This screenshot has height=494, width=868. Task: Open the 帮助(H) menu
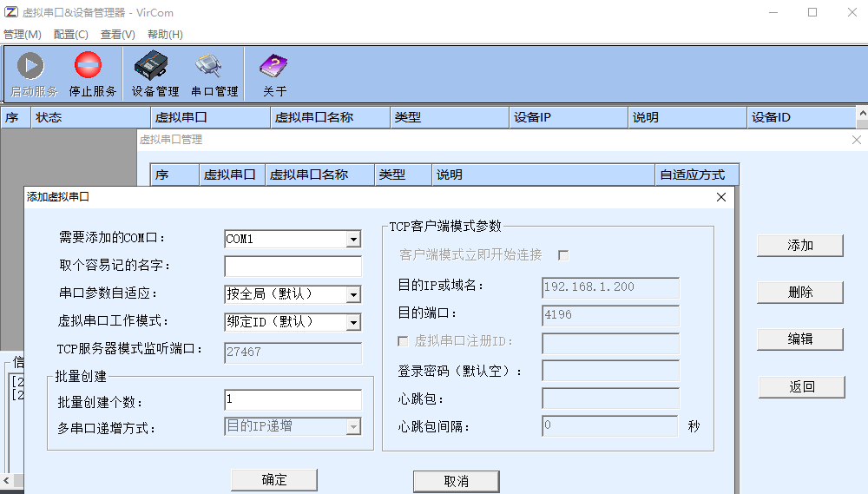coord(165,35)
